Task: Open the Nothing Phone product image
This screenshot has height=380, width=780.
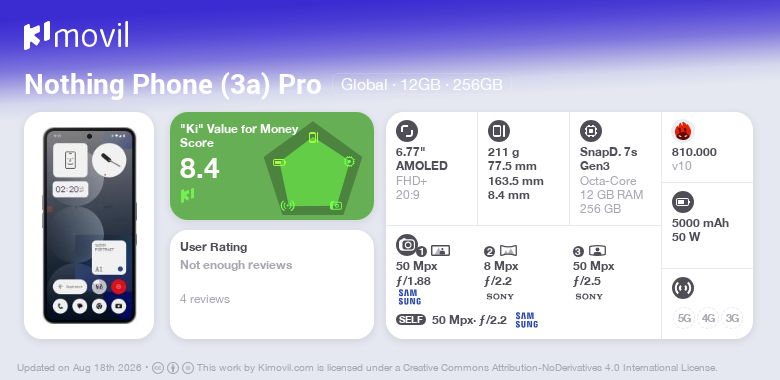Action: coord(89,225)
